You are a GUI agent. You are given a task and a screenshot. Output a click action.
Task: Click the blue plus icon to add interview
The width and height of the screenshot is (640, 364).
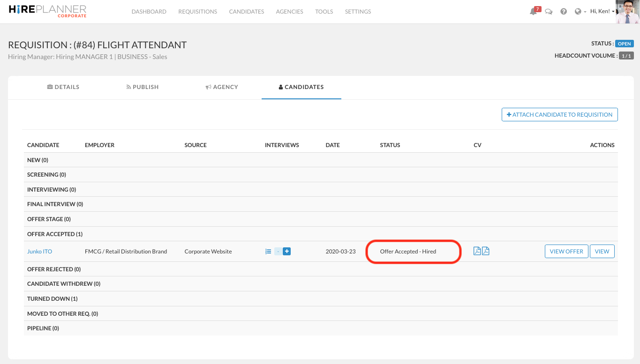[x=287, y=252]
